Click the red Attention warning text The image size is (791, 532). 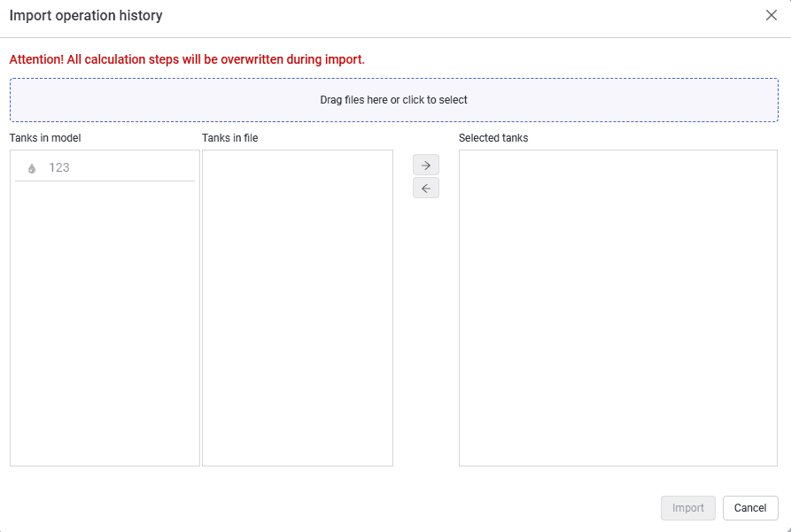point(187,59)
